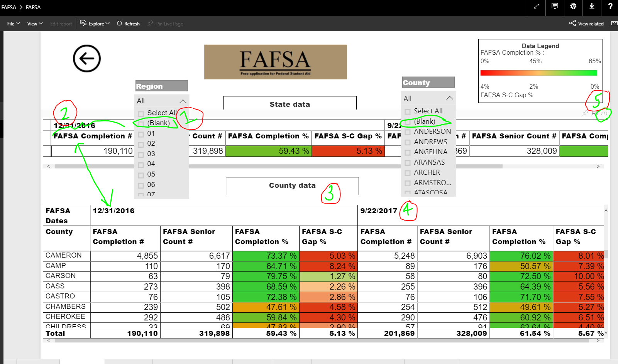Open the more options ellipsis on the visual
Image resolution: width=618 pixels, height=364 pixels.
pyautogui.click(x=604, y=113)
